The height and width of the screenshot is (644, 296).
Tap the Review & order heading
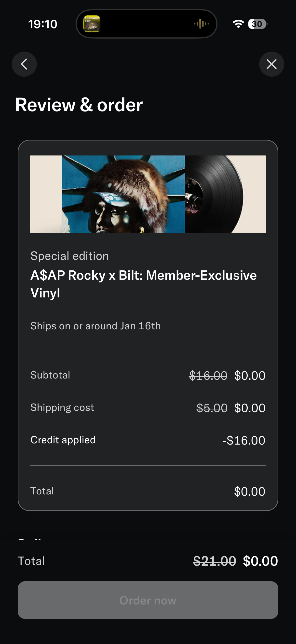(x=79, y=105)
